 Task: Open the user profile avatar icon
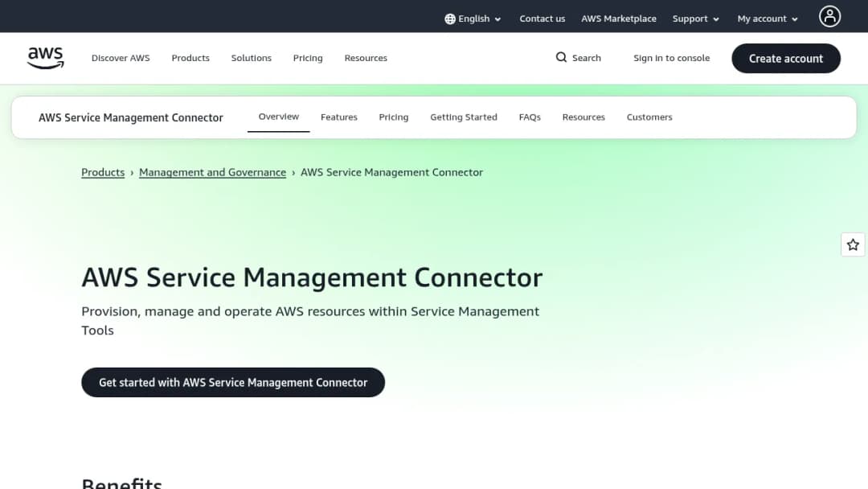point(829,17)
